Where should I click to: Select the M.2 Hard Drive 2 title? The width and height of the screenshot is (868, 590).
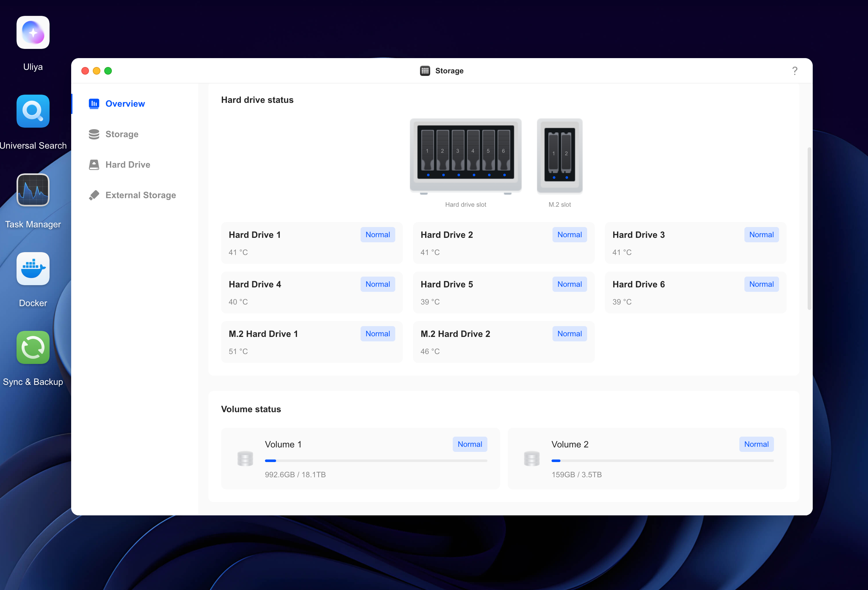click(455, 334)
